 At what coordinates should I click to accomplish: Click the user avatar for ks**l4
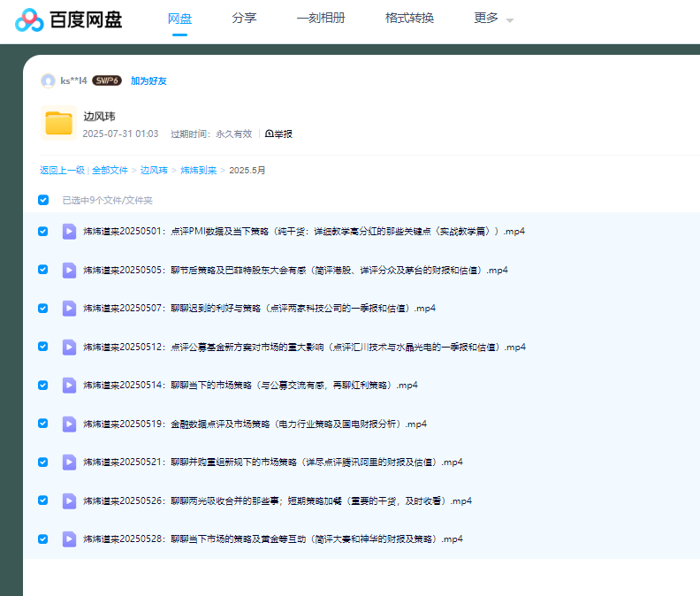click(x=48, y=80)
